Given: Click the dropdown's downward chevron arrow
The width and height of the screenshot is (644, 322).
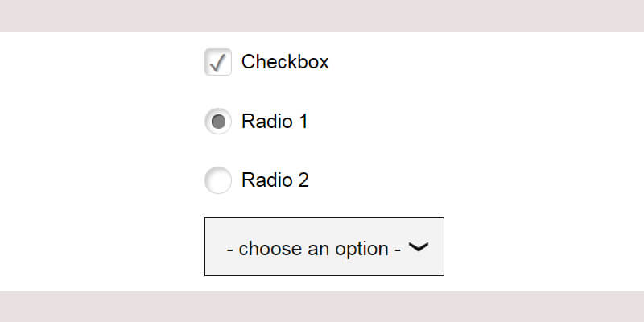Looking at the screenshot, I should (419, 248).
